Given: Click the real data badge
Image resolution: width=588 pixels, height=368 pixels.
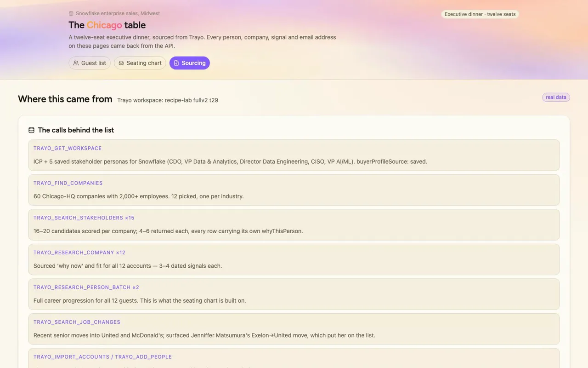Looking at the screenshot, I should [x=556, y=97].
